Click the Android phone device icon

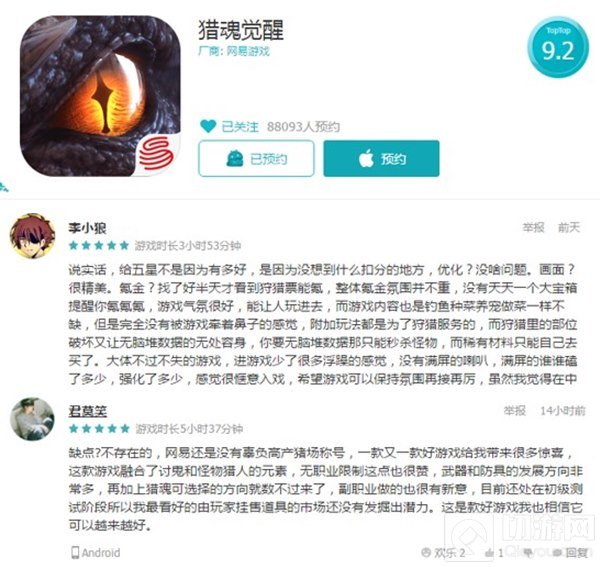[x=75, y=552]
